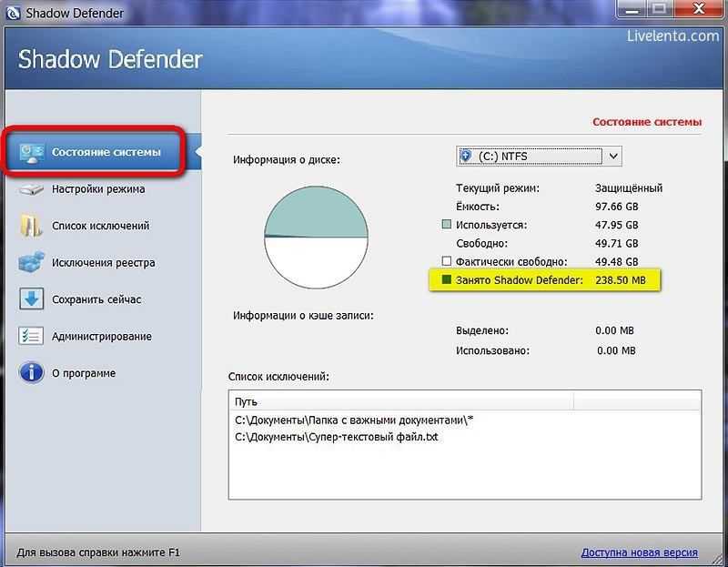Click the Список исключений folder icon

click(31, 226)
